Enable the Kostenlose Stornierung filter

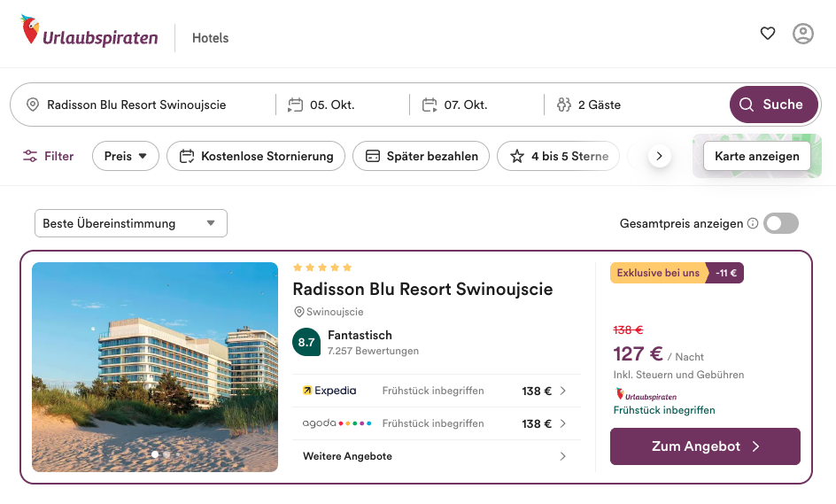(x=256, y=156)
